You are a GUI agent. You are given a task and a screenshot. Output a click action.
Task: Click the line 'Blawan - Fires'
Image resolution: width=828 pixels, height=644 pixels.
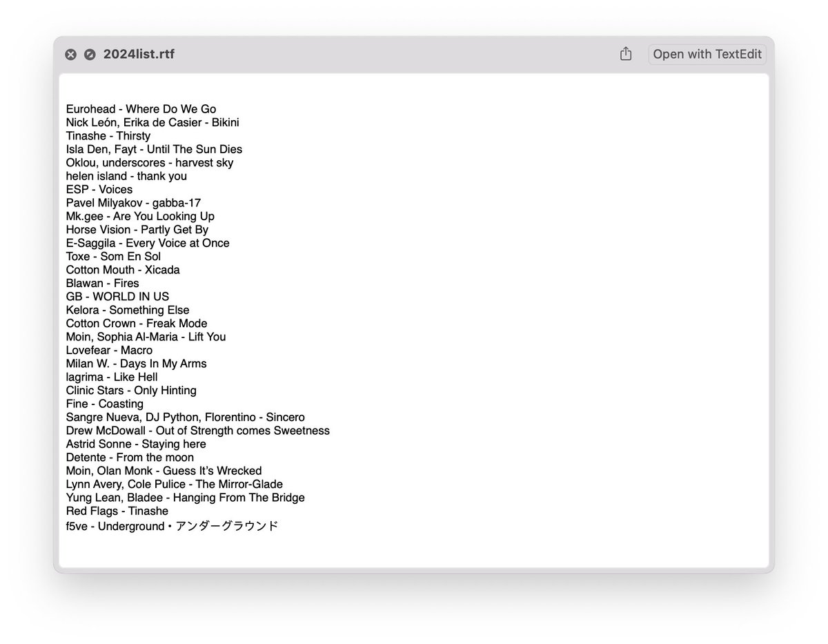[102, 283]
